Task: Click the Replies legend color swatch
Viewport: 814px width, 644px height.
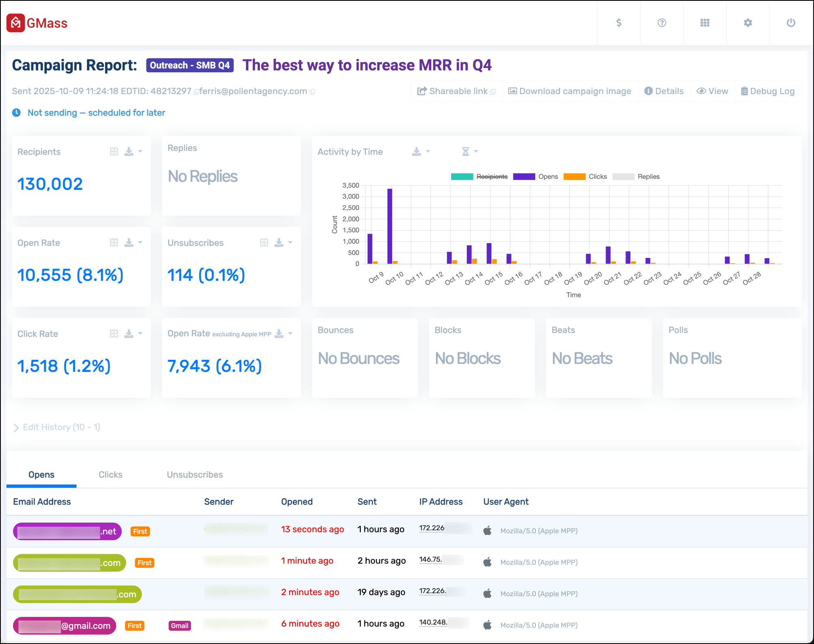Action: (623, 177)
